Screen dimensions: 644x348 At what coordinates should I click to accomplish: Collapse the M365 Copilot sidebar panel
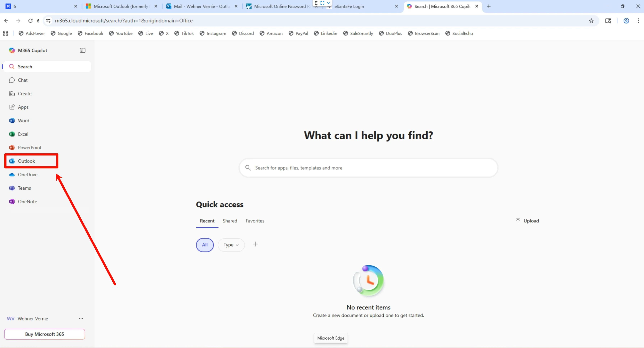[x=82, y=50]
